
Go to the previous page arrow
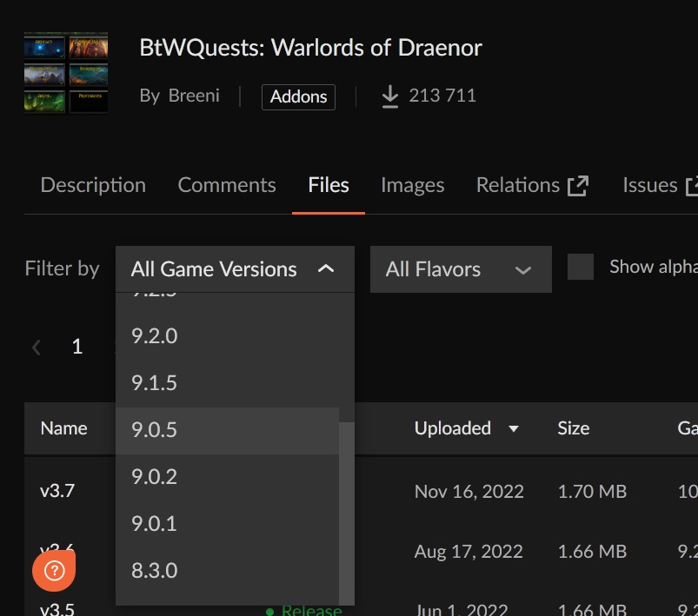(37, 348)
